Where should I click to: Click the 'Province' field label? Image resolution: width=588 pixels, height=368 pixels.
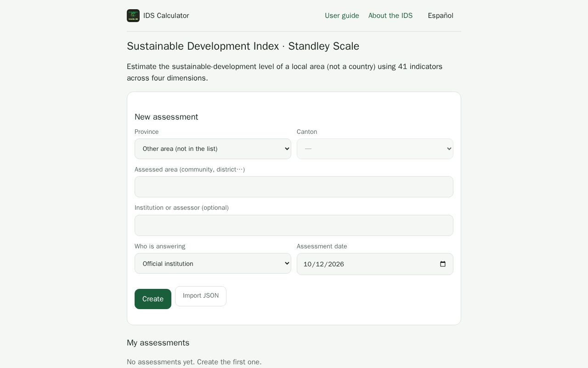147,132
